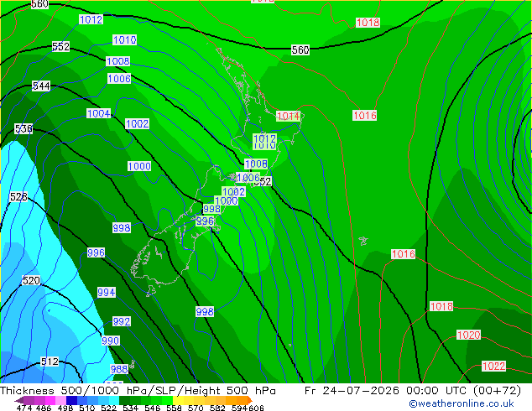Click the black 544 height contour label
This screenshot has width=532, height=411.
point(41,86)
